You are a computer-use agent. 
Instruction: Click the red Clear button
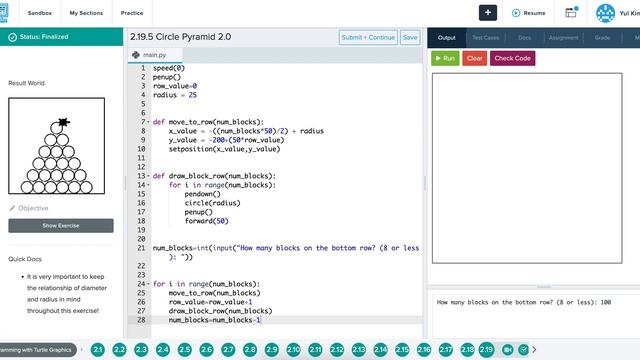tap(474, 58)
